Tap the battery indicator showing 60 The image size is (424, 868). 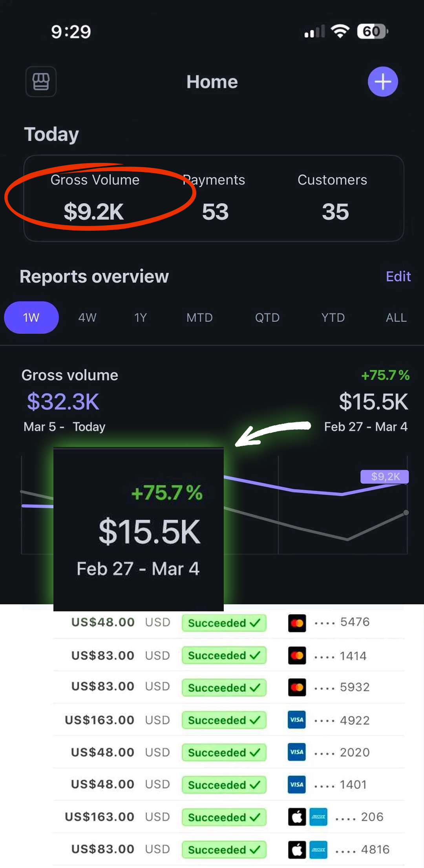click(x=372, y=31)
